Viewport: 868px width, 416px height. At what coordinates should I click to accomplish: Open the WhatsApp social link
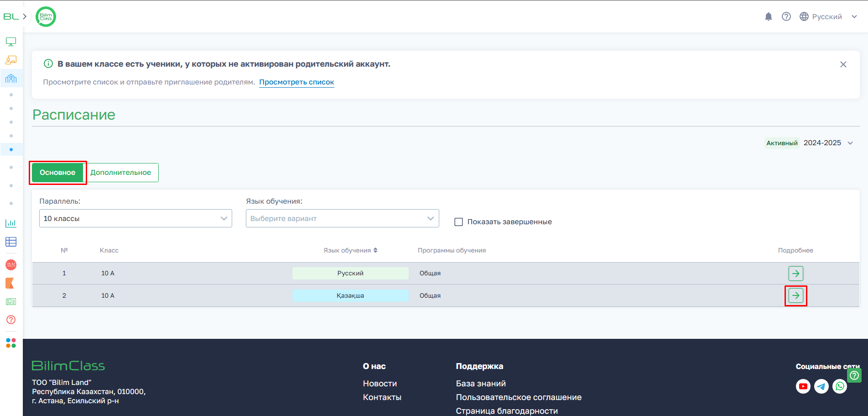[840, 386]
